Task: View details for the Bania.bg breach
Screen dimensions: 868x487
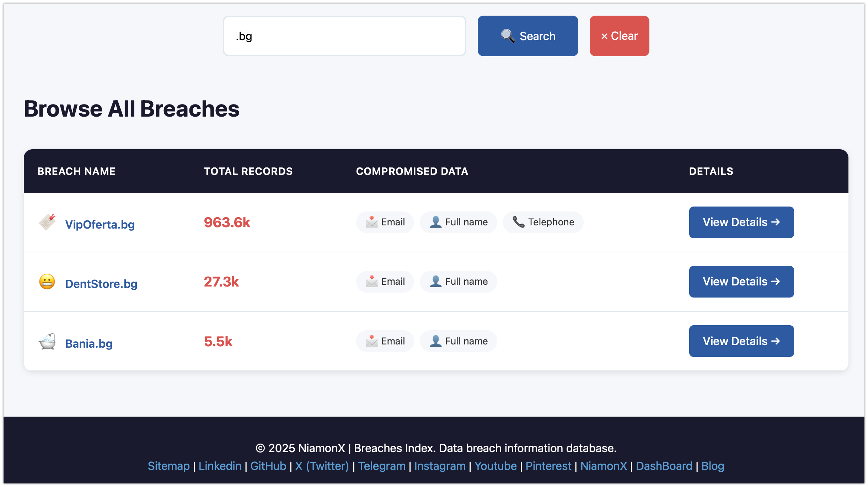Action: pyautogui.click(x=741, y=341)
